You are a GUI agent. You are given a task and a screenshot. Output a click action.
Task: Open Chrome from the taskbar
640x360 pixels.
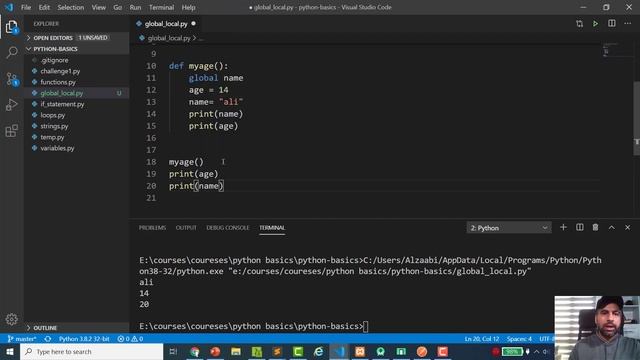tap(195, 351)
